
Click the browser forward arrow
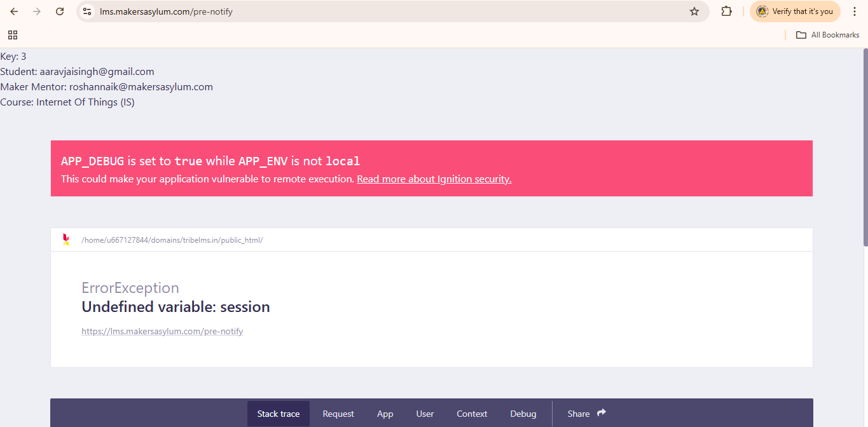(37, 11)
